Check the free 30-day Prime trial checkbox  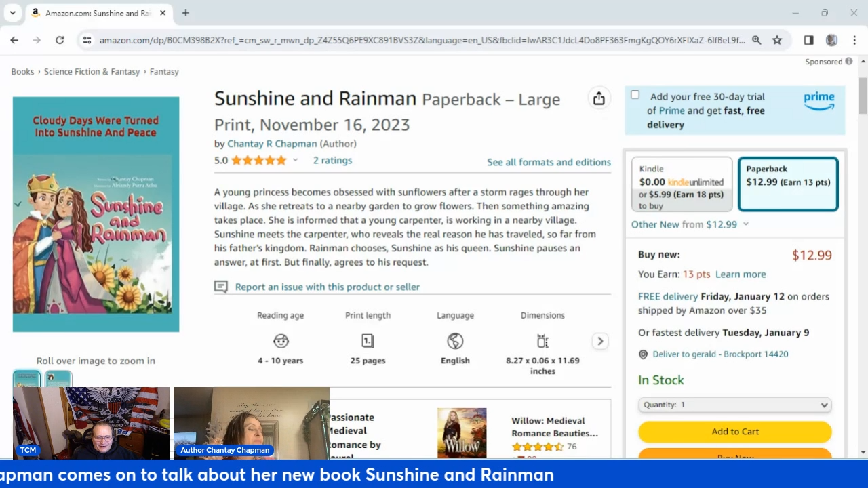635,95
